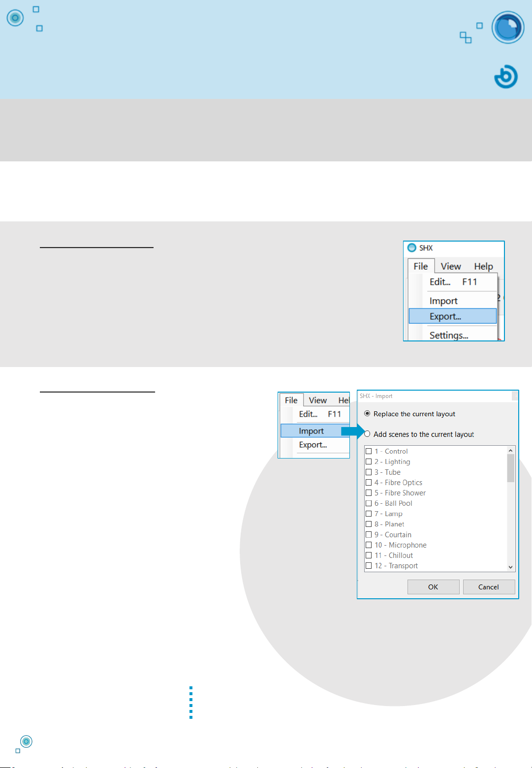The image size is (532, 768).
Task: Check the 4 - Fibre Optics scene
Action: click(x=369, y=483)
